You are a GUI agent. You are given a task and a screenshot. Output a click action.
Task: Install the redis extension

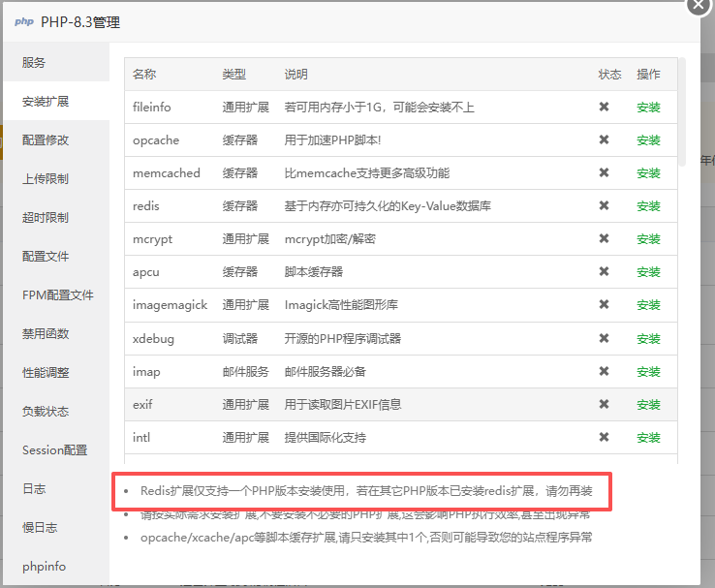coord(648,206)
